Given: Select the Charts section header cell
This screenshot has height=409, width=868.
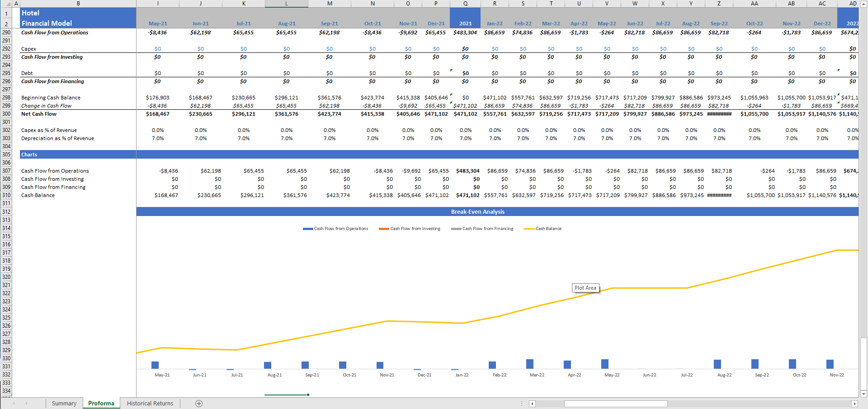Looking at the screenshot, I should 78,155.
